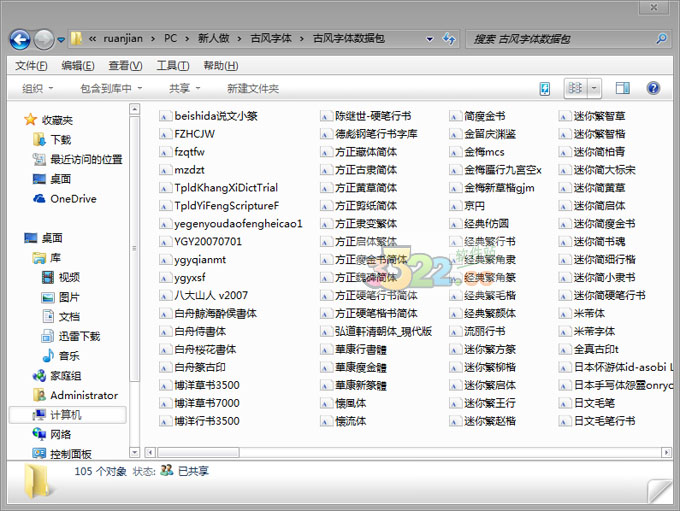Select the 八大山人 v2007 font file
The width and height of the screenshot is (680, 511).
click(x=204, y=295)
